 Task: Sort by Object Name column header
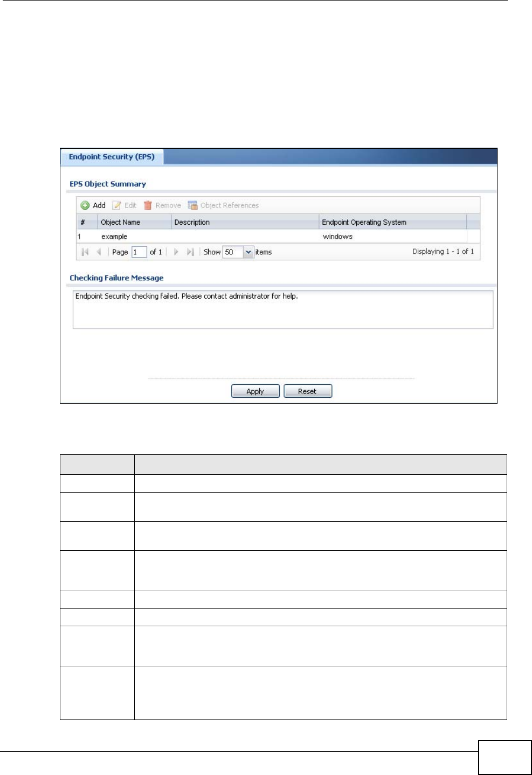[134, 222]
